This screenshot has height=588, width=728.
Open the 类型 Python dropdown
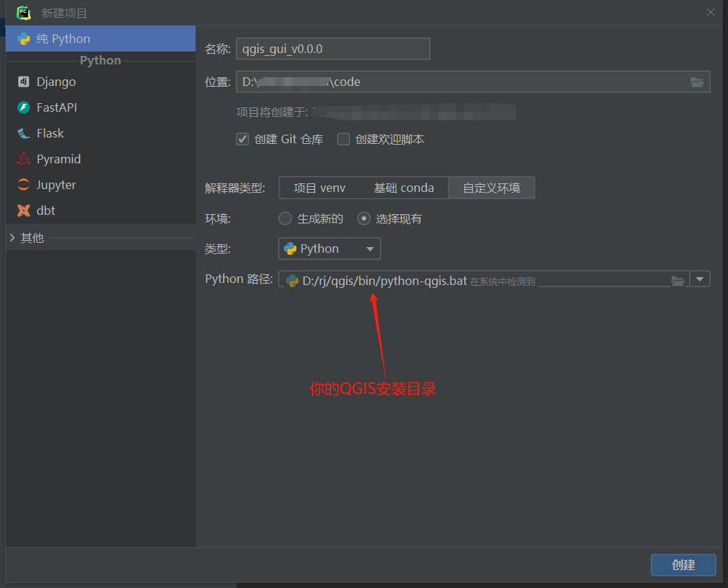pos(329,249)
